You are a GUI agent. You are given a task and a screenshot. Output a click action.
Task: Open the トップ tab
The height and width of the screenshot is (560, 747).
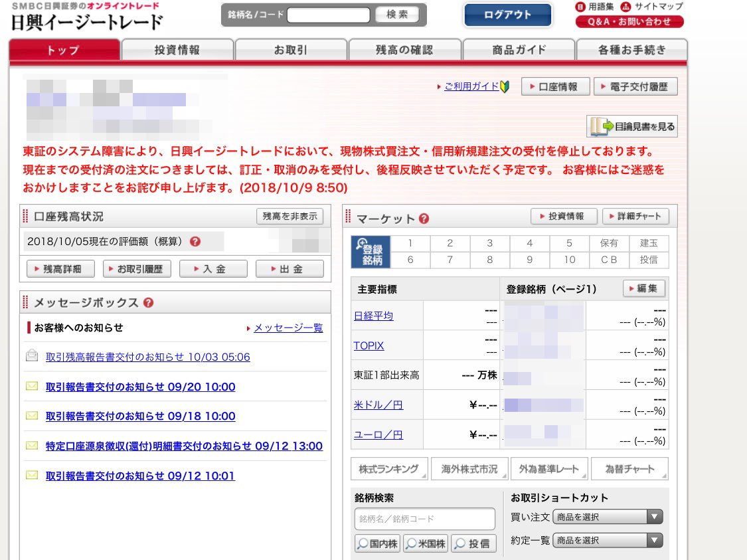pos(64,50)
